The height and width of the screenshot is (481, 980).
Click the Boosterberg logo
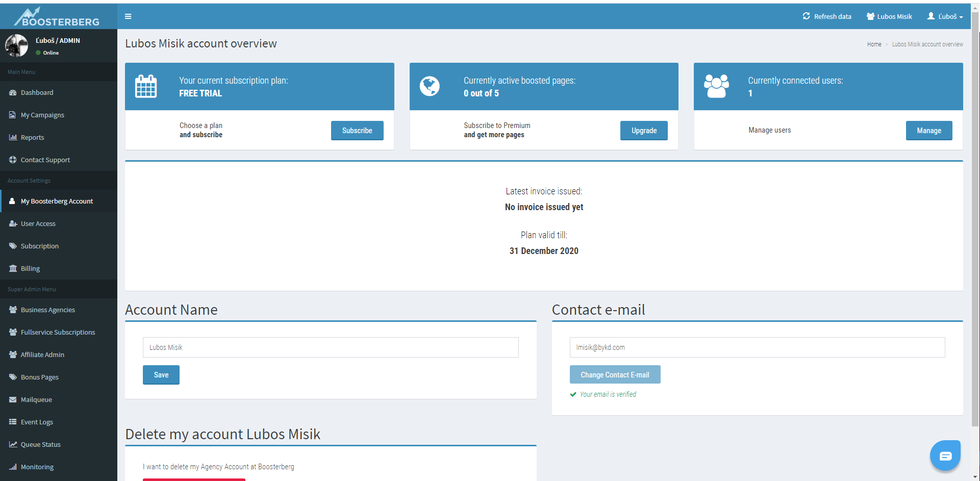(57, 16)
